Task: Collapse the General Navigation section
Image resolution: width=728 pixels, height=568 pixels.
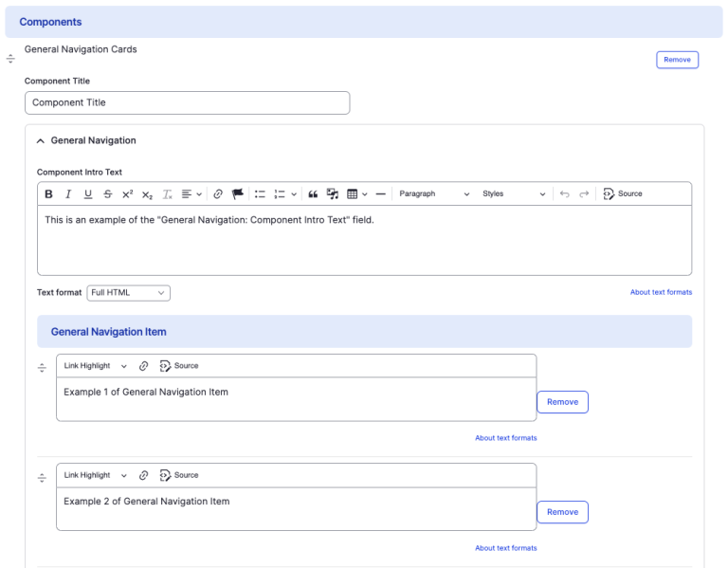Action: [41, 140]
